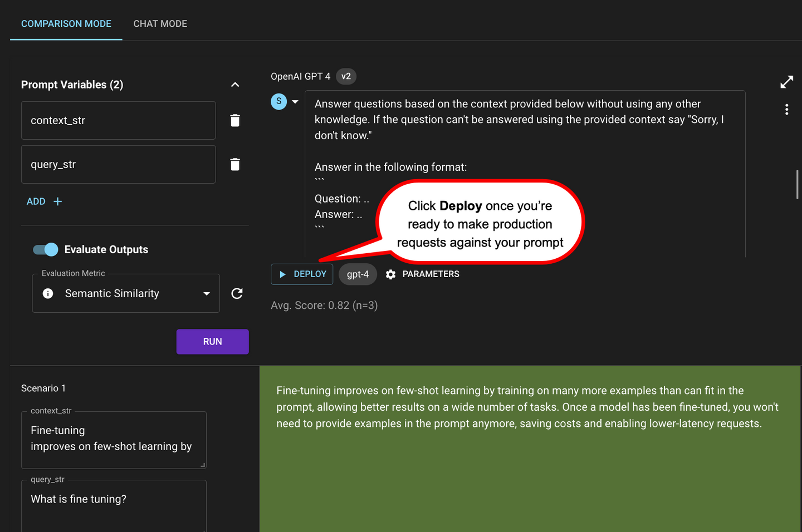Edit the query_str variable name field
This screenshot has width=802, height=532.
(x=118, y=164)
